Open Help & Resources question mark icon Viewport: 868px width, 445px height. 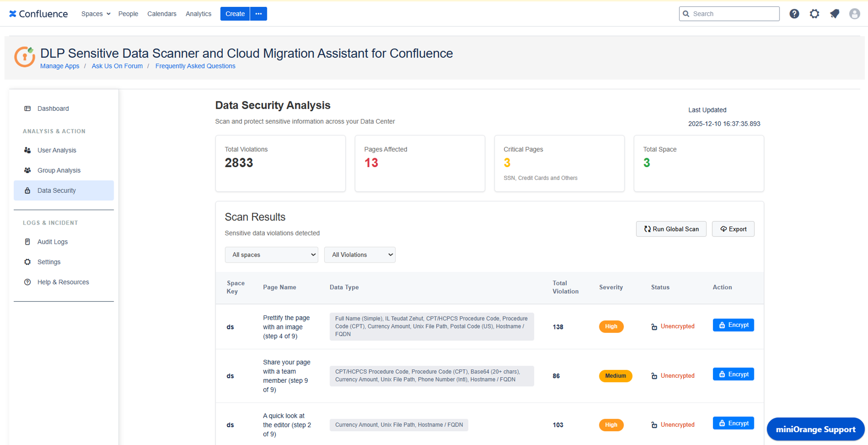27,282
